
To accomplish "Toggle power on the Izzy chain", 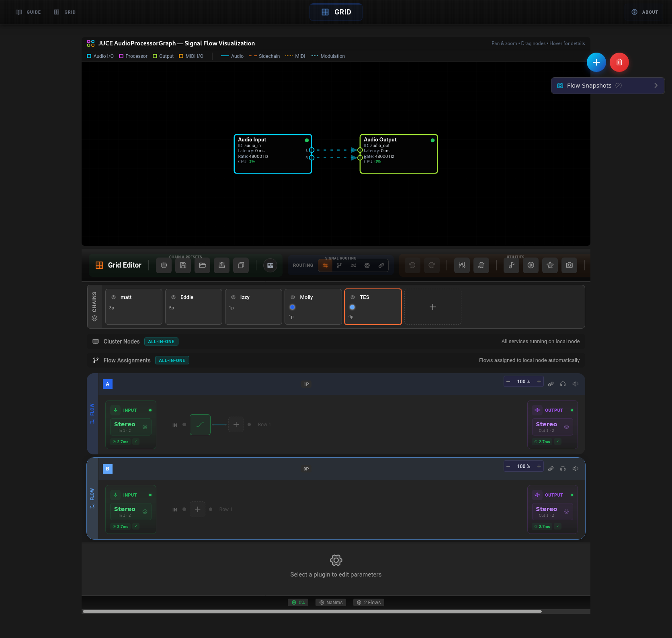I will 234,297.
